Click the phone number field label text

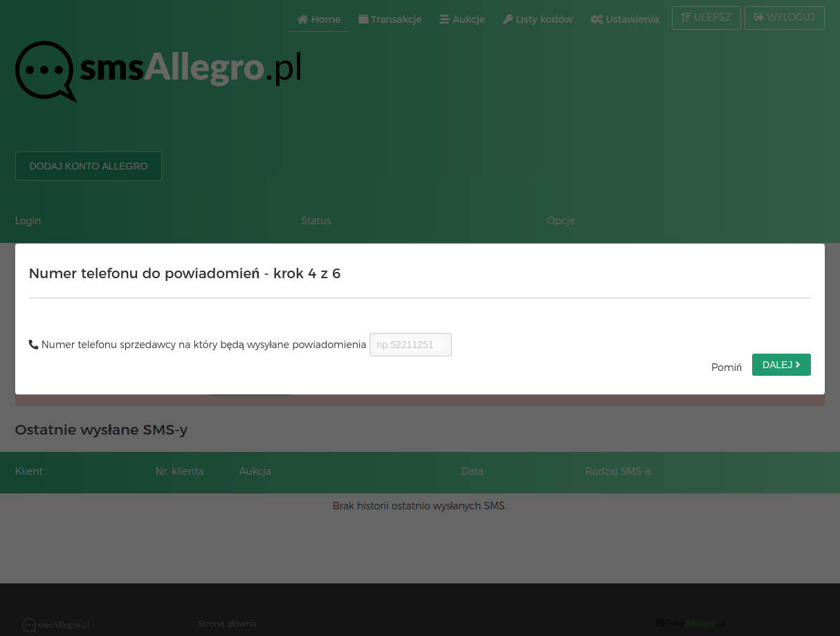[x=203, y=345]
